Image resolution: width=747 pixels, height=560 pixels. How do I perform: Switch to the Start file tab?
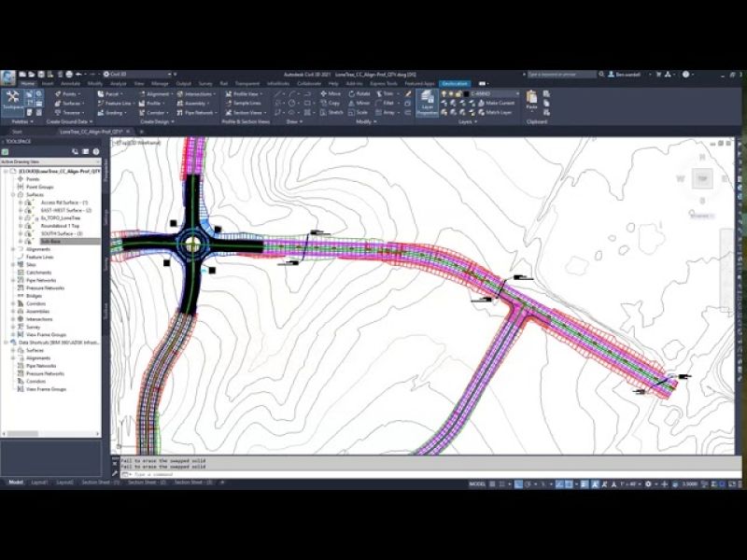[x=17, y=132]
